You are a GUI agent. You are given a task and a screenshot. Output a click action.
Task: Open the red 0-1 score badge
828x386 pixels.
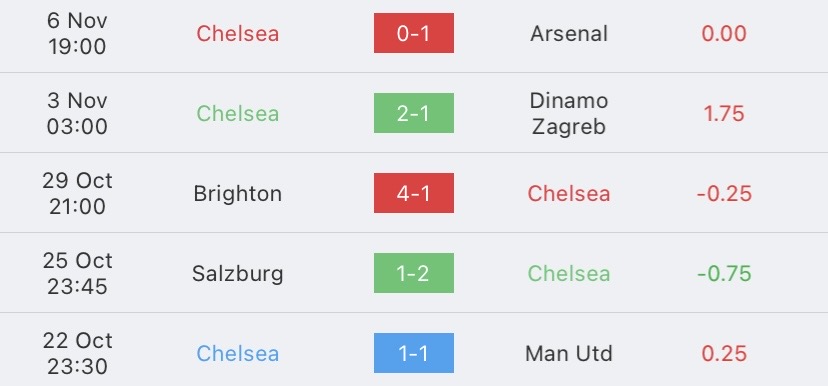pos(413,33)
